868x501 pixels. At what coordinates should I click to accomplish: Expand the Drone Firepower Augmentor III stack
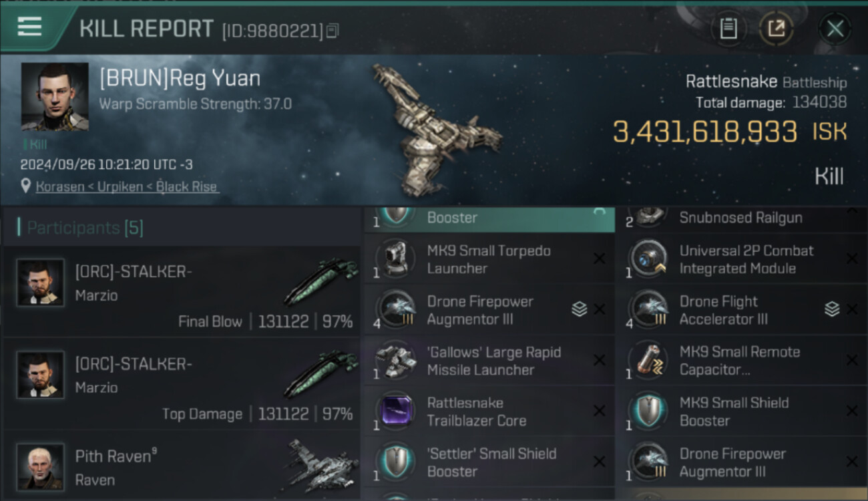[579, 309]
